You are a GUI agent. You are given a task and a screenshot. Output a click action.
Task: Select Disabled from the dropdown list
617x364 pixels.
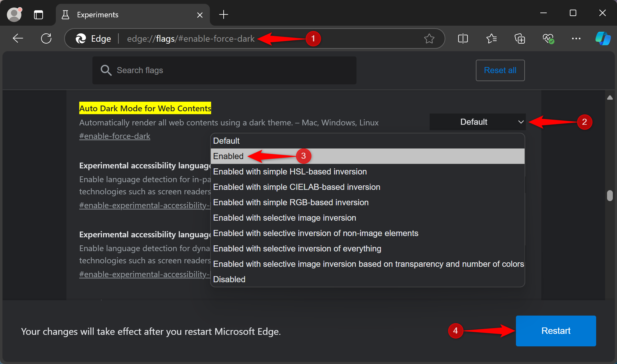pyautogui.click(x=229, y=279)
